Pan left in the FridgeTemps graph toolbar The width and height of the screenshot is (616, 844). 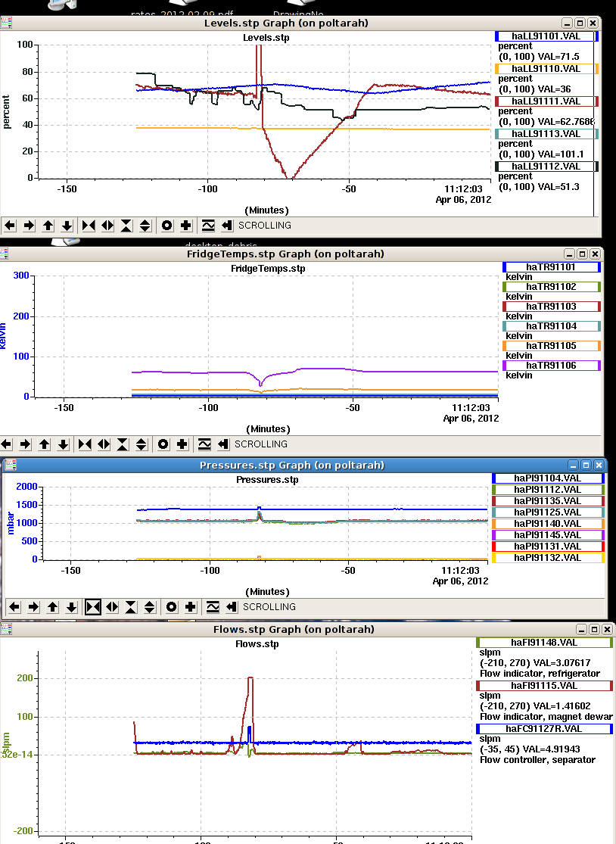click(7, 444)
